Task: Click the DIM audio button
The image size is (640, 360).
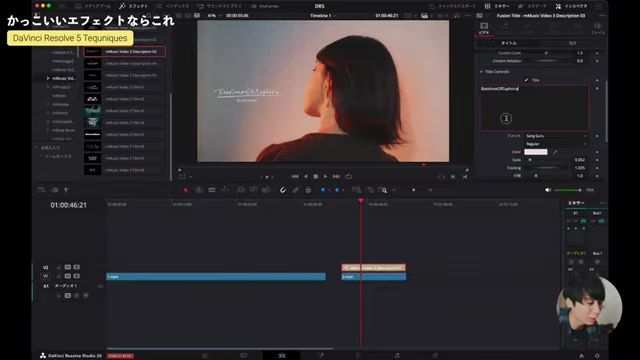Action: [590, 190]
